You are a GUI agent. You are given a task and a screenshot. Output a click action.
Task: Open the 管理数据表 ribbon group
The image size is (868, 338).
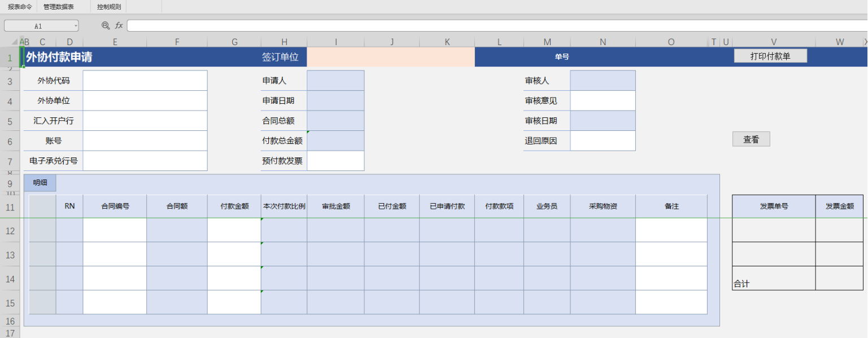coord(59,7)
